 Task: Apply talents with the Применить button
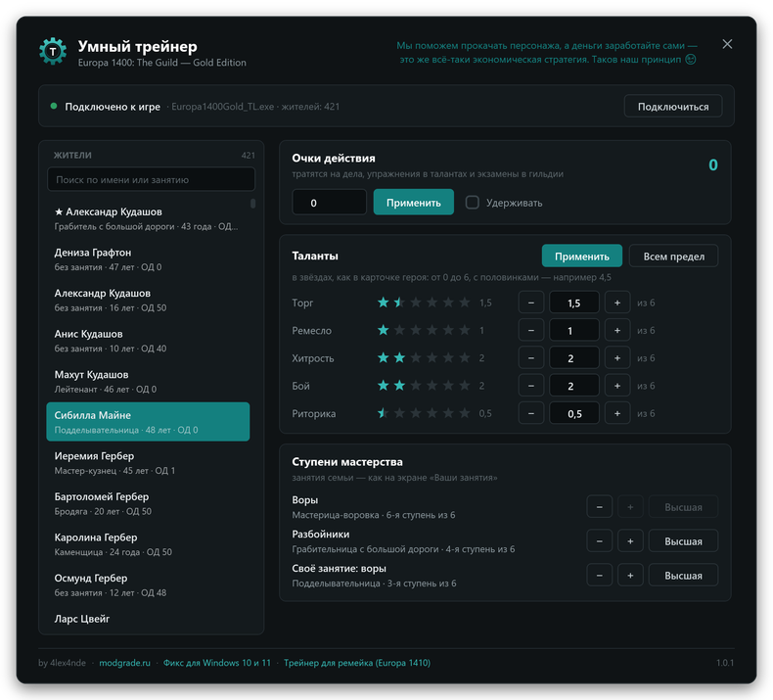pyautogui.click(x=582, y=257)
